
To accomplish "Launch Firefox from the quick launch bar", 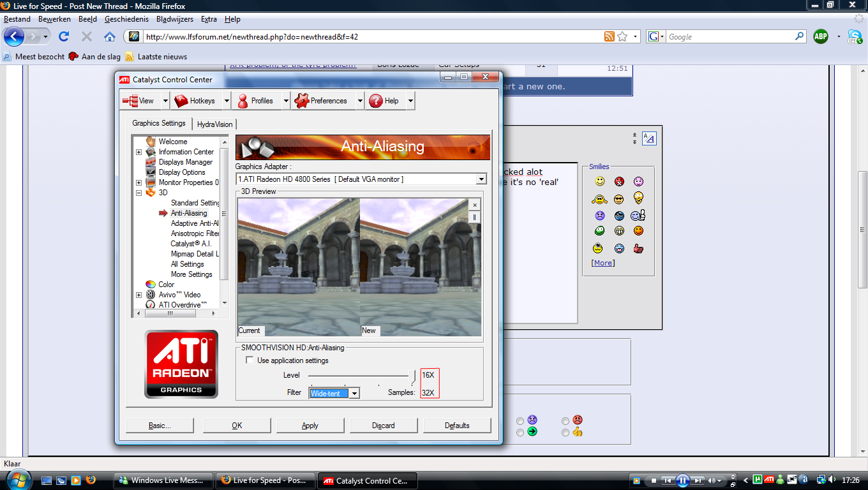I will [x=90, y=480].
